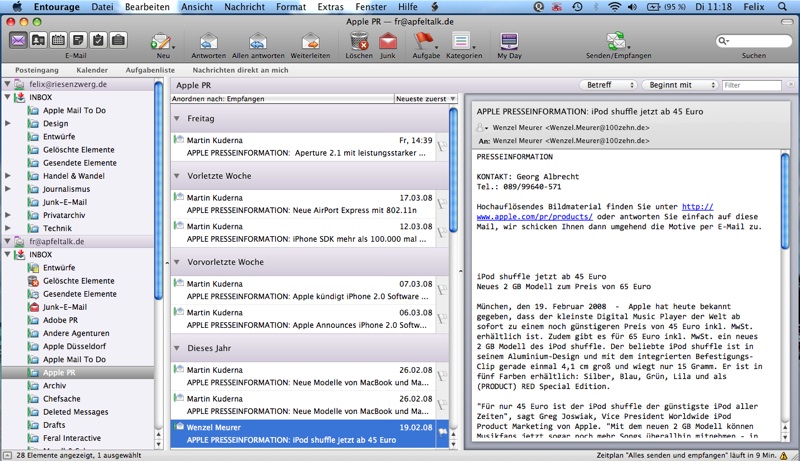Click the warning icon in status bar
The width and height of the screenshot is (800, 461).
tap(783, 455)
